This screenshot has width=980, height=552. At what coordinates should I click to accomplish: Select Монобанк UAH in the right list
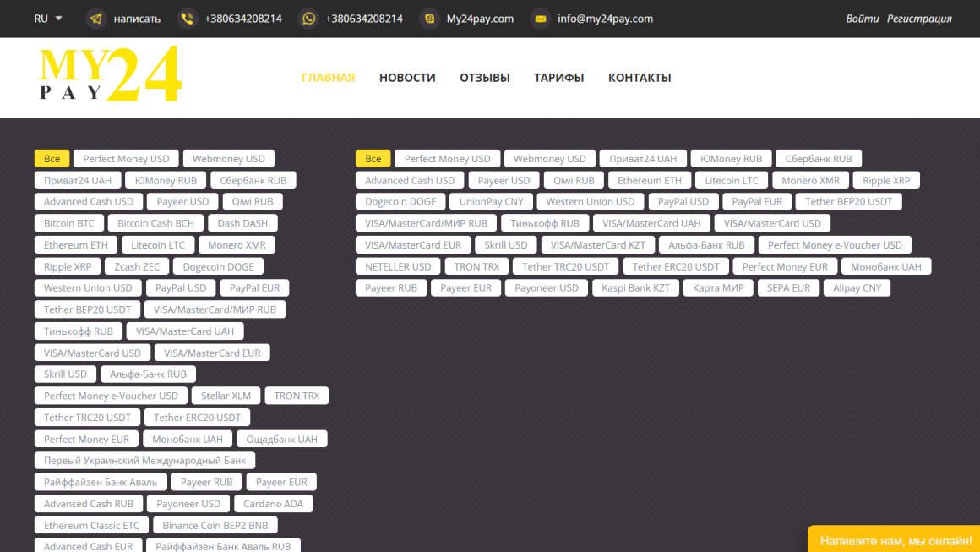[886, 266]
